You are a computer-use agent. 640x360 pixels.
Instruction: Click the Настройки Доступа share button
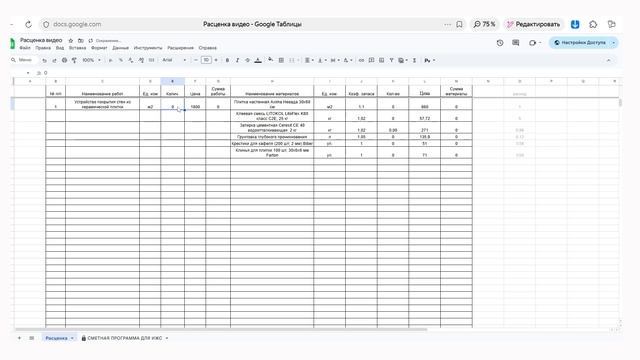(579, 42)
